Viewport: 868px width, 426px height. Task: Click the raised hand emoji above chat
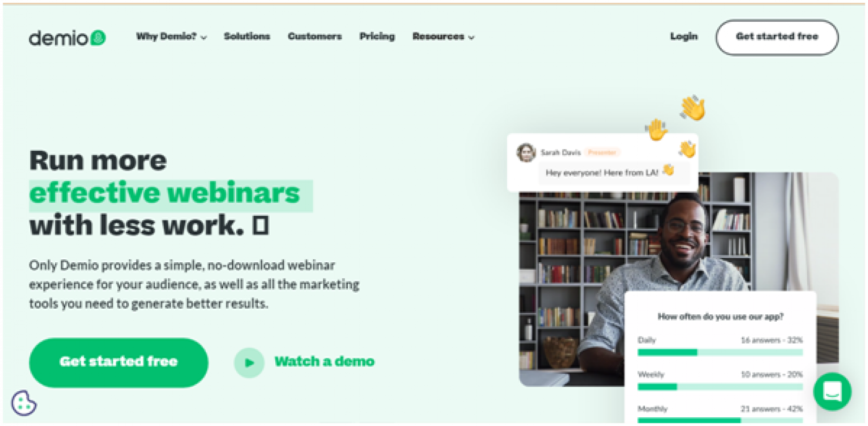pyautogui.click(x=656, y=130)
